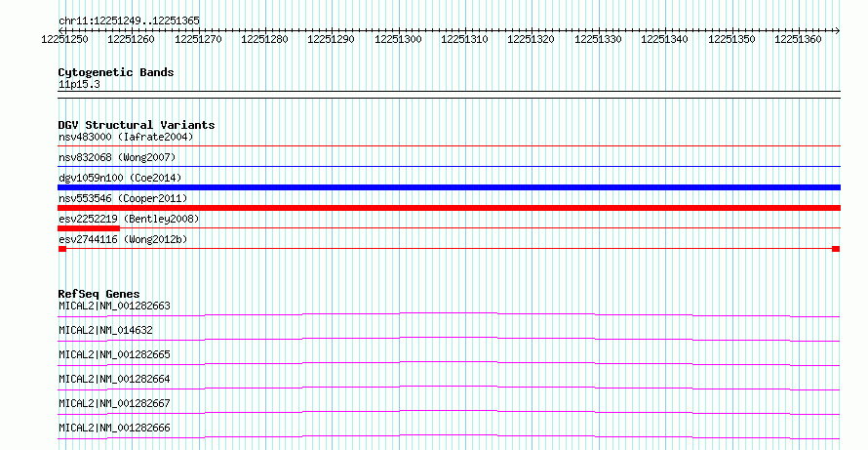Select ruler position 12251290
This screenshot has width=868, height=450.
pyautogui.click(x=331, y=39)
